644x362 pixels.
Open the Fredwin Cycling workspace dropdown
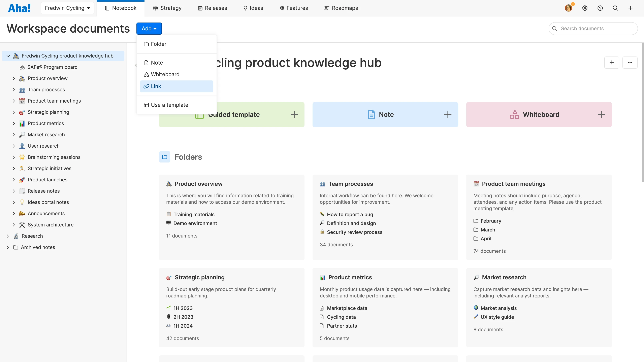click(67, 8)
